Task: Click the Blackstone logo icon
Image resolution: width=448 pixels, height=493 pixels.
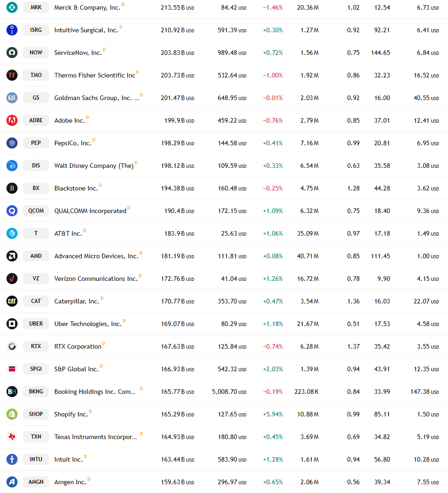Action: [12, 188]
